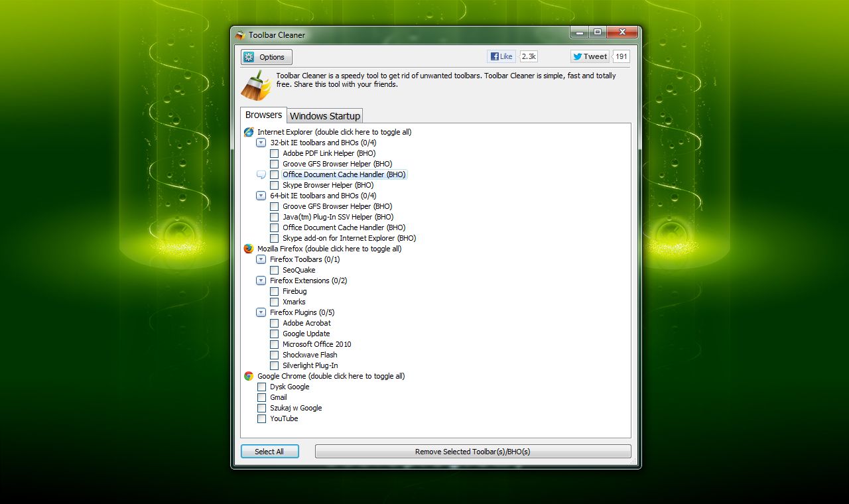Click the Select All button
Screen dimensions: 849x504
(x=270, y=452)
